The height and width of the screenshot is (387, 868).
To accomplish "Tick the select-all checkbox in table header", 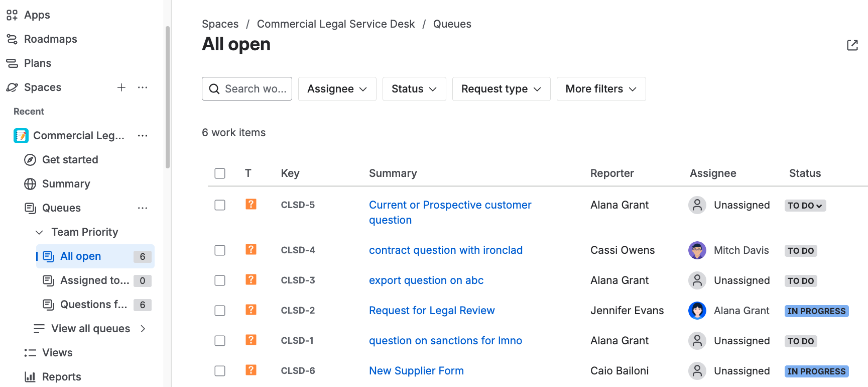I will click(220, 173).
